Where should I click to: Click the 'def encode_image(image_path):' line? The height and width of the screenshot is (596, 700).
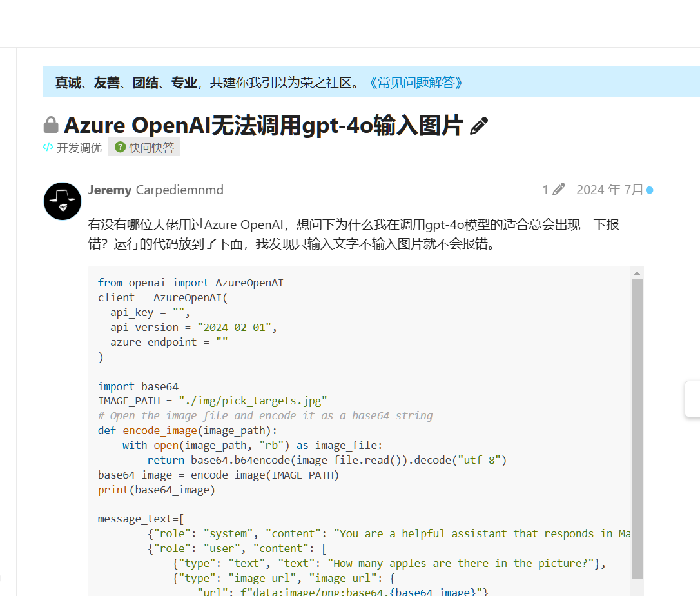point(188,431)
